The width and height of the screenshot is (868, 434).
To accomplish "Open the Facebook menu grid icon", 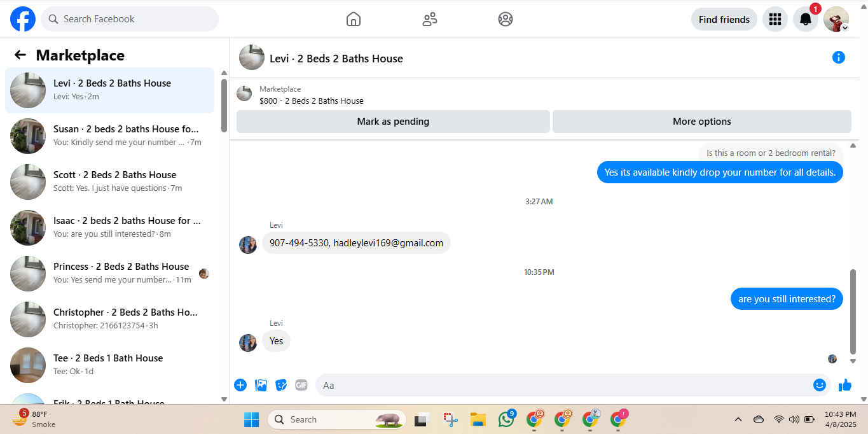I will click(x=775, y=19).
